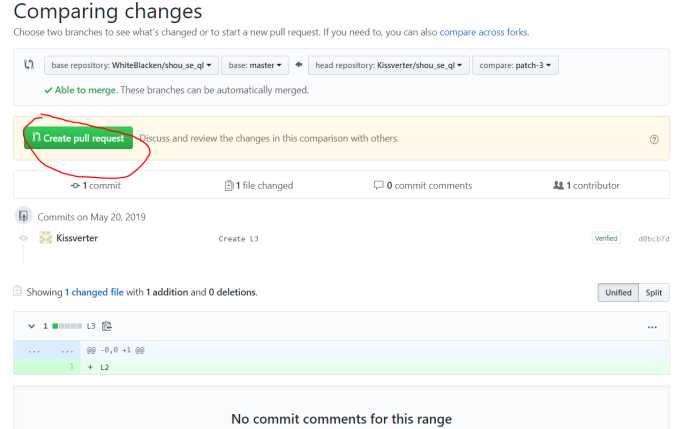Image resolution: width=693 pixels, height=429 pixels.
Task: Open the L3 file view icon
Action: pos(107,326)
